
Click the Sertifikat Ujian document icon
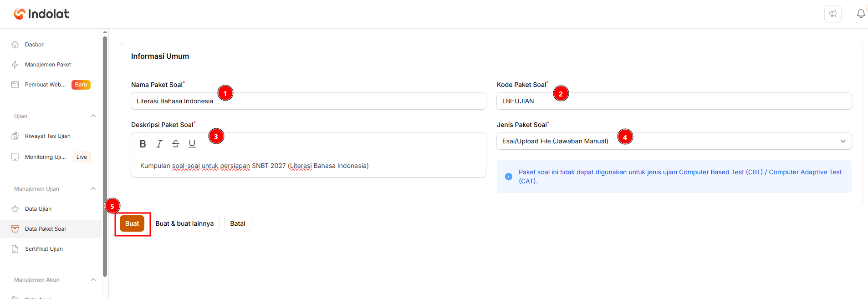pyautogui.click(x=15, y=249)
